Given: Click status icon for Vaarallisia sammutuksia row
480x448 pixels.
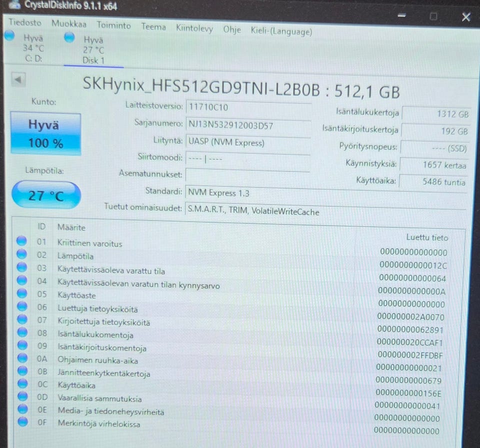Looking at the screenshot, I should pos(22,396).
